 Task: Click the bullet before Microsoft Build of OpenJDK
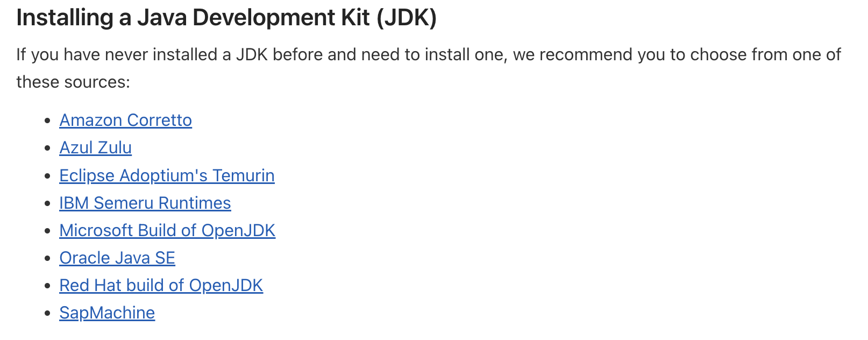pos(48,231)
